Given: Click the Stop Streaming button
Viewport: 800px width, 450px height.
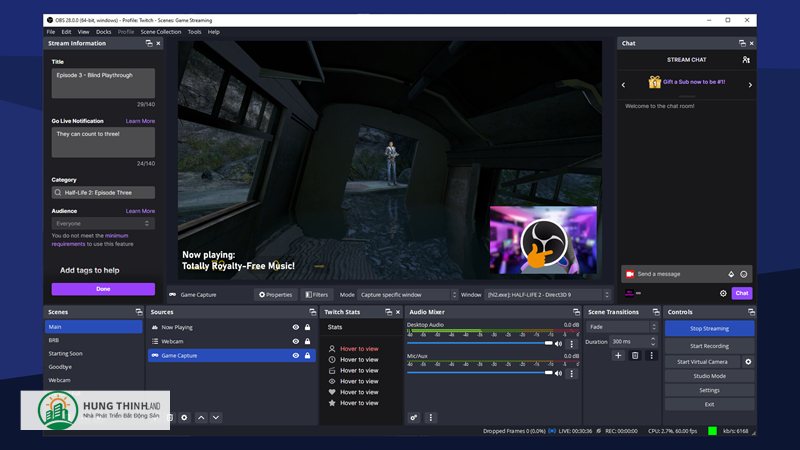Looking at the screenshot, I should click(709, 328).
